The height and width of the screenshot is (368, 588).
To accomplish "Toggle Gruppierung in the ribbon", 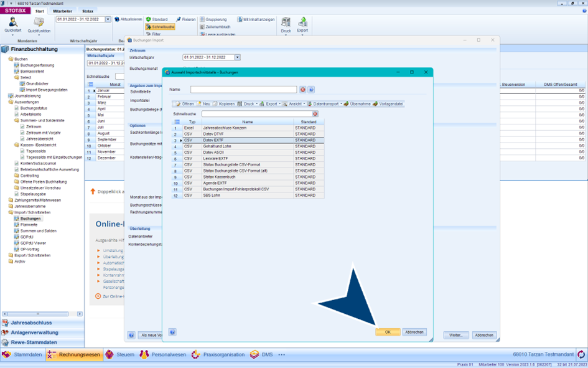I will point(213,19).
